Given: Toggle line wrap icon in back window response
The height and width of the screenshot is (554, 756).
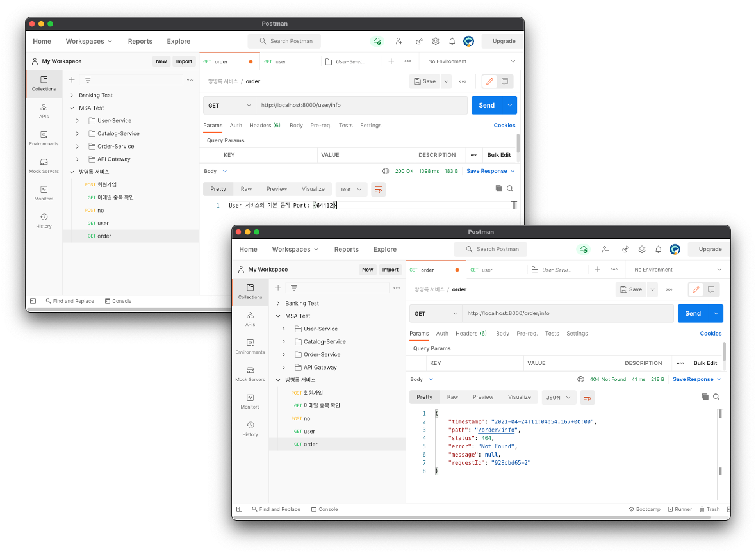Looking at the screenshot, I should pos(379,189).
